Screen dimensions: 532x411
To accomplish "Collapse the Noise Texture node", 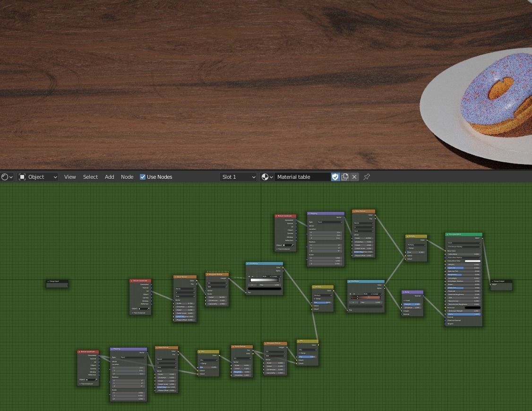I will (x=233, y=347).
